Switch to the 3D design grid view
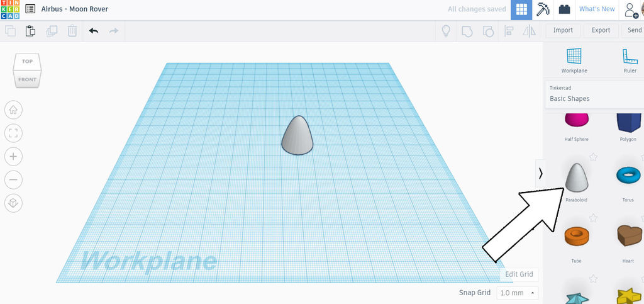Viewport: 644px width, 304px height. 521,10
